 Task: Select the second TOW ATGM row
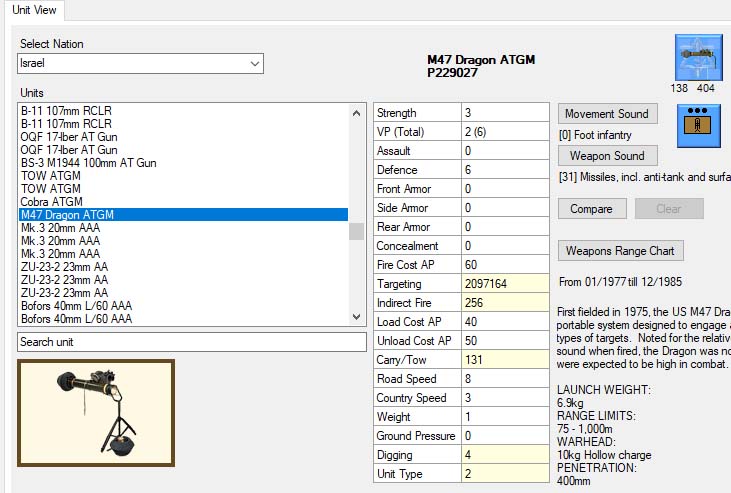click(184, 189)
